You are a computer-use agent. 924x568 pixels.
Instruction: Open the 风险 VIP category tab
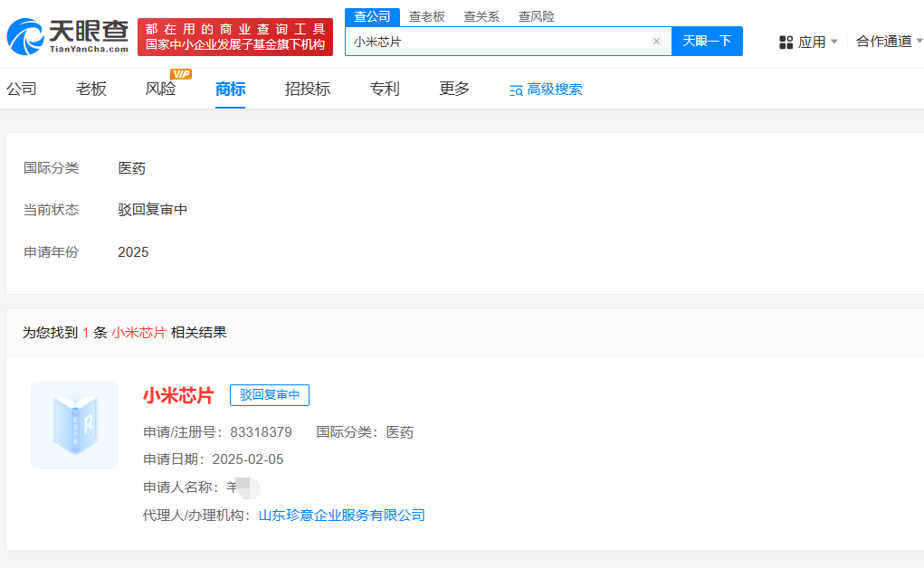(x=161, y=89)
